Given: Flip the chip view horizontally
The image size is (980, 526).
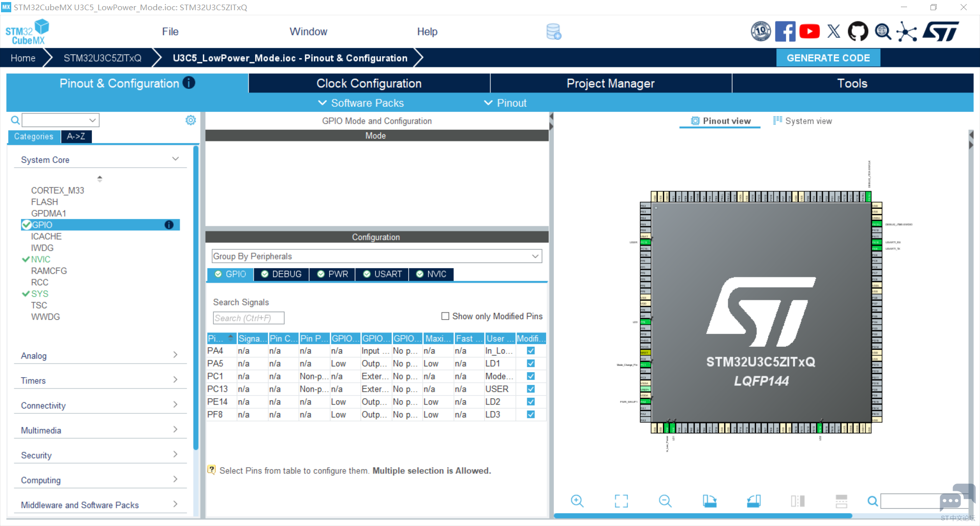Looking at the screenshot, I should click(x=798, y=501).
